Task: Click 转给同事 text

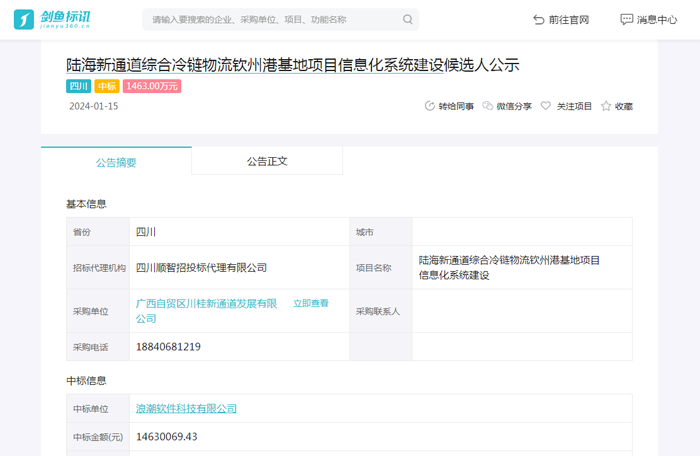Action: click(456, 106)
